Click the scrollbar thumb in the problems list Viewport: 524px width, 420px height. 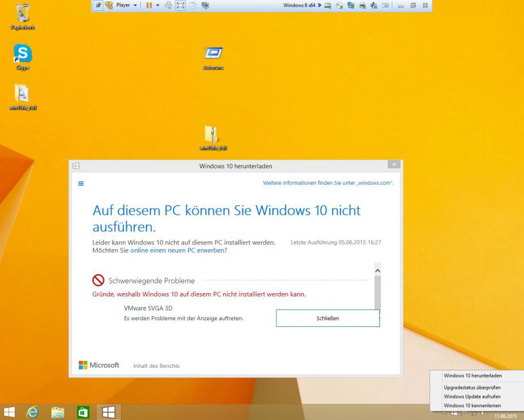click(378, 293)
